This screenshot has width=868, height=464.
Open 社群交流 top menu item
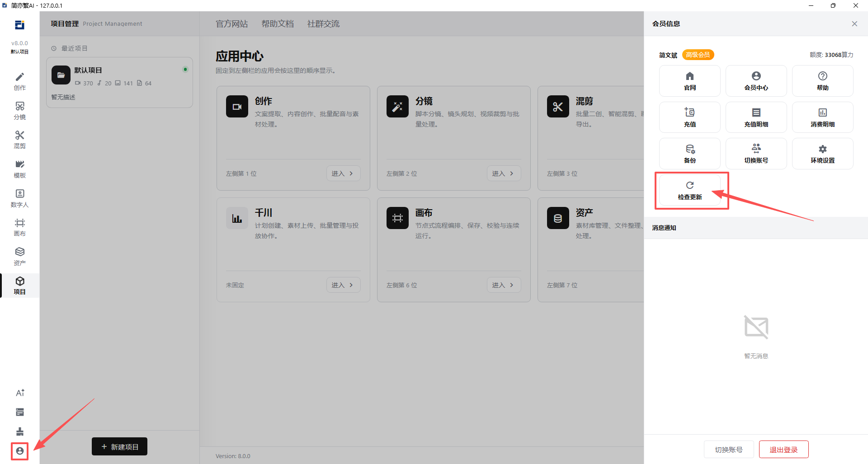(x=323, y=24)
